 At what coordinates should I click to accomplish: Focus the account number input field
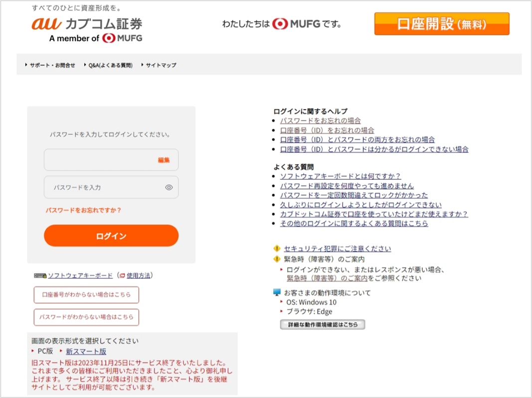coord(111,160)
